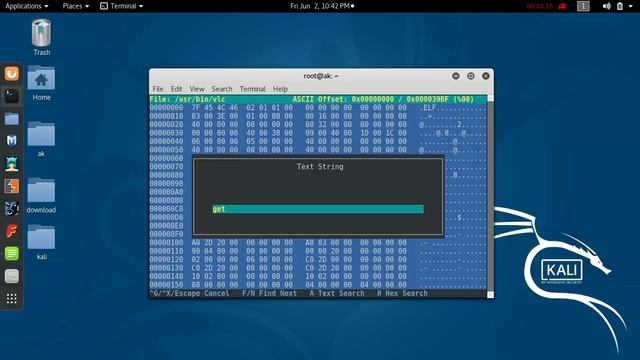The image size is (640, 360).
Task: Open the Edit menu in terminal
Action: [x=176, y=89]
